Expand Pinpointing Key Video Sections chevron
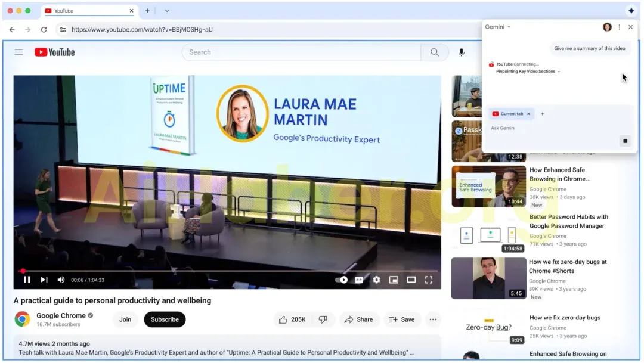Screen dimensions: 644x363 559,72
